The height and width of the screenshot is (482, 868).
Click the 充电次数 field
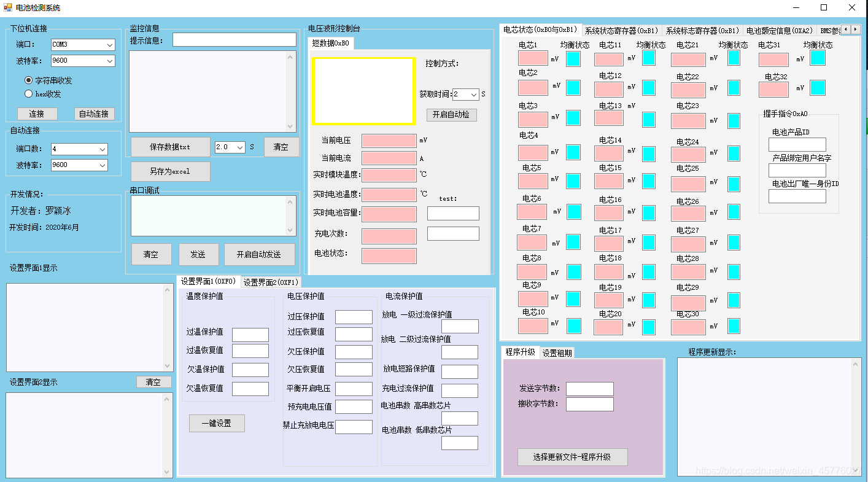389,236
